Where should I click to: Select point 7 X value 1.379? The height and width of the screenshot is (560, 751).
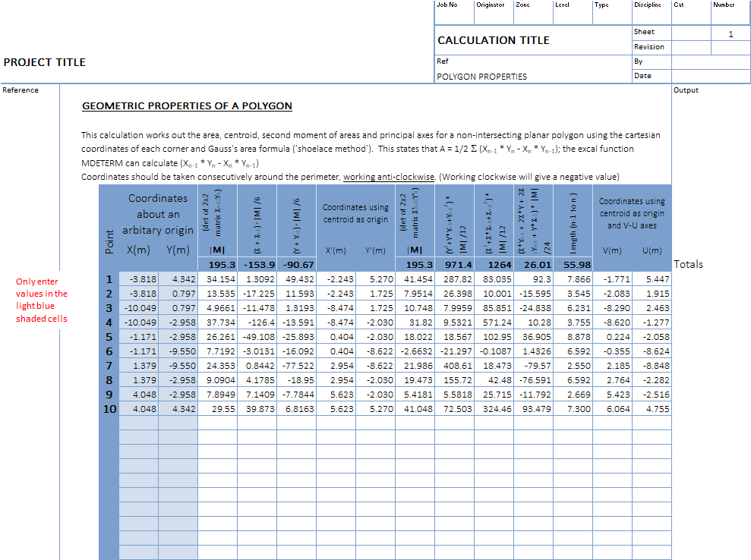(x=138, y=366)
